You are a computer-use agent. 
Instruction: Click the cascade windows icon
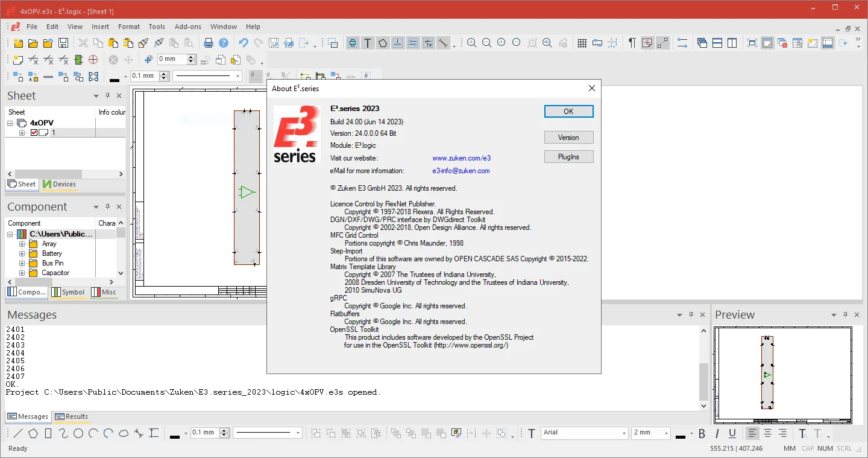(702, 43)
